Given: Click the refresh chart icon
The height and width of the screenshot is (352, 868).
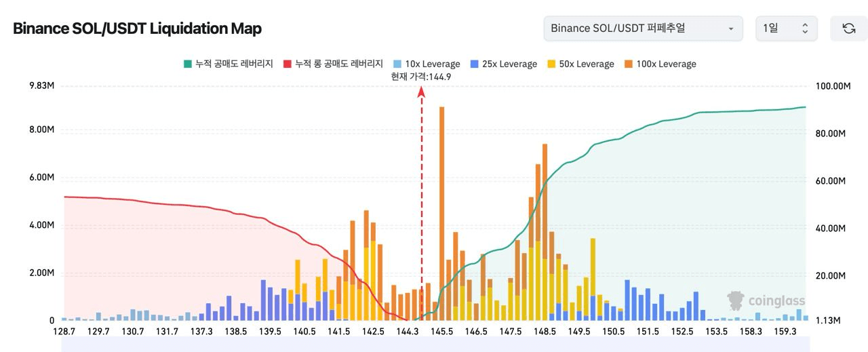Looking at the screenshot, I should (x=848, y=28).
